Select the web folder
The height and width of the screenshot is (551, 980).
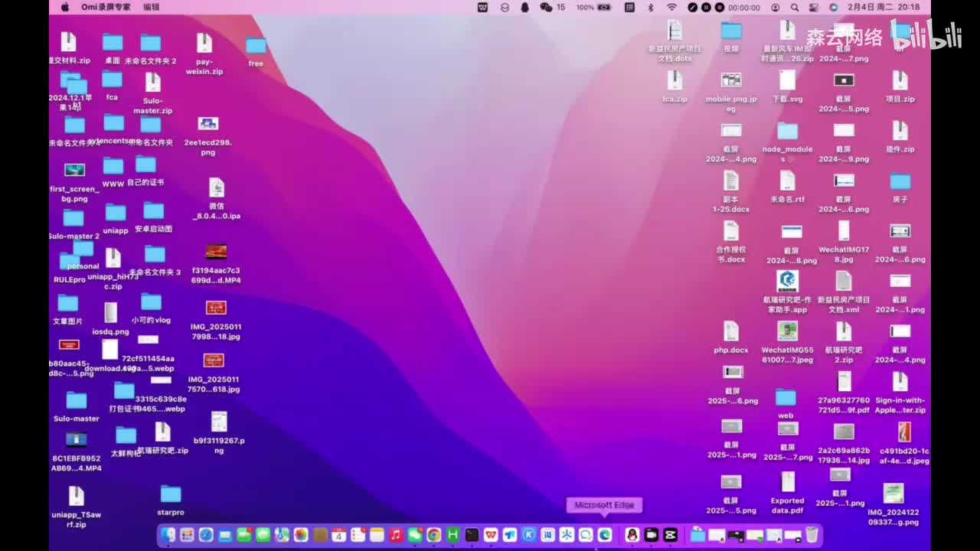[x=786, y=404]
